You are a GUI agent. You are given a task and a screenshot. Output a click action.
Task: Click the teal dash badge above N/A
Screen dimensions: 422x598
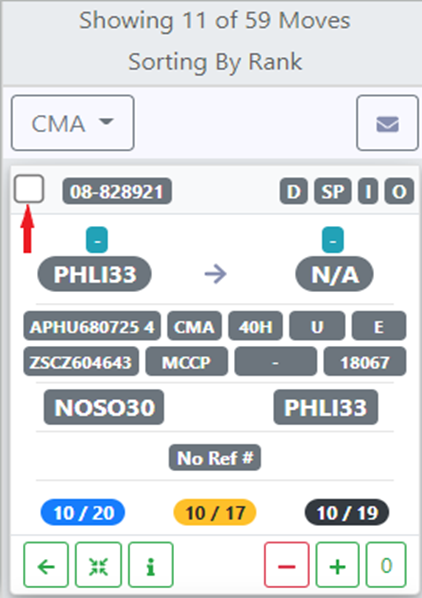click(x=333, y=240)
